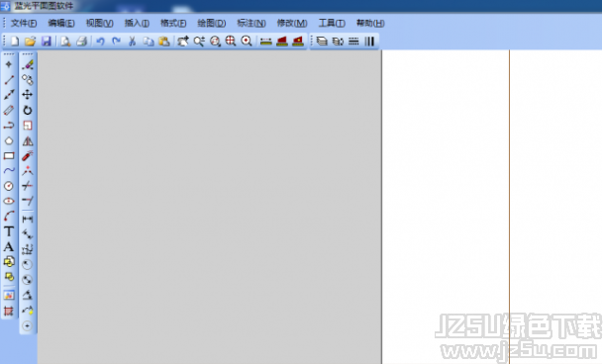Image resolution: width=603 pixels, height=364 pixels.
Task: Click the red hatch fill icon
Action: [x=9, y=311]
